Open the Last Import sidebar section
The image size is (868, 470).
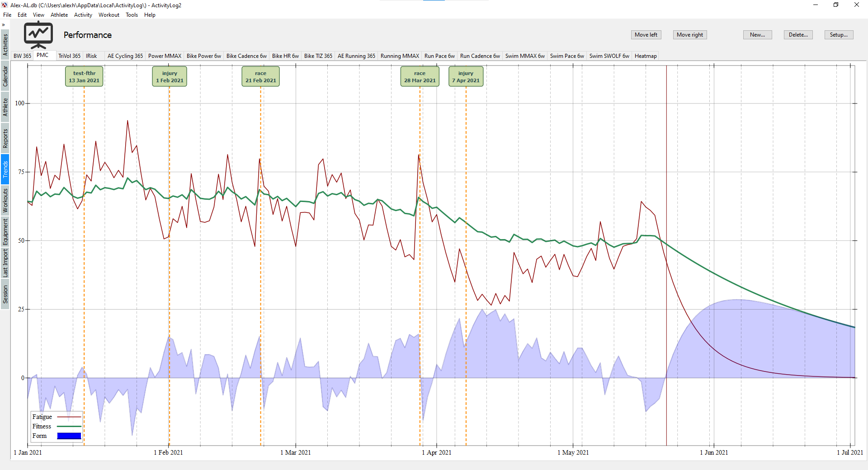tap(5, 263)
